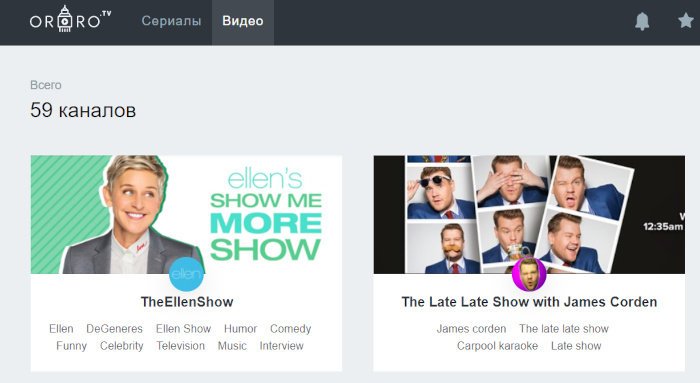
Task: Filter by the Carpool karaoke tag
Action: coord(497,346)
